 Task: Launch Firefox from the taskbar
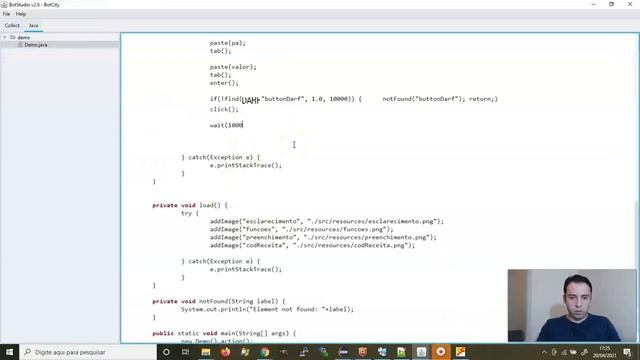(225, 352)
